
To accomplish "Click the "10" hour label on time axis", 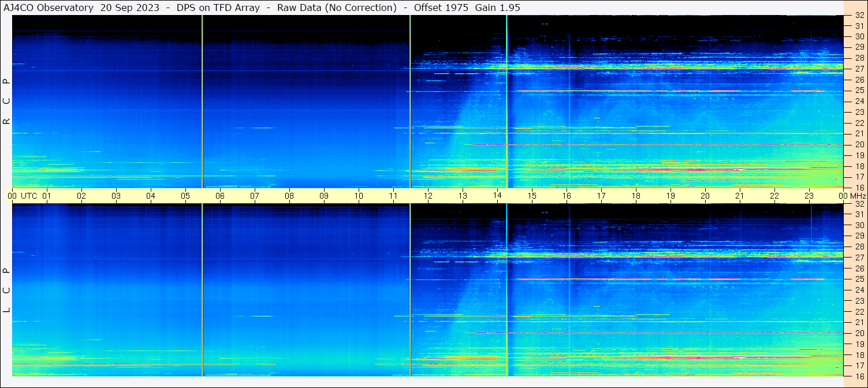I will (359, 196).
